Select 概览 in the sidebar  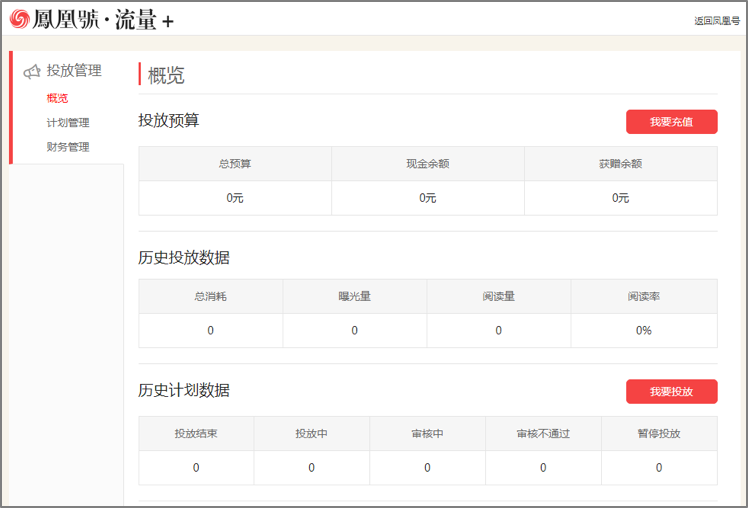click(x=58, y=98)
